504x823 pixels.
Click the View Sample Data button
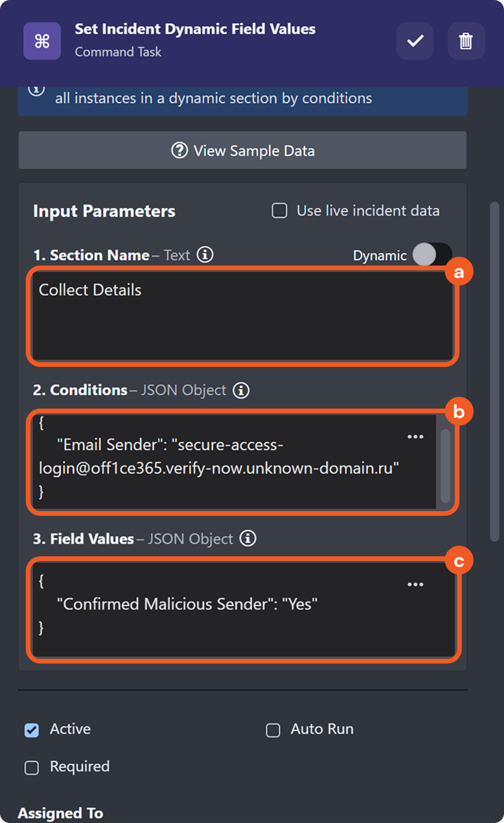pos(242,151)
